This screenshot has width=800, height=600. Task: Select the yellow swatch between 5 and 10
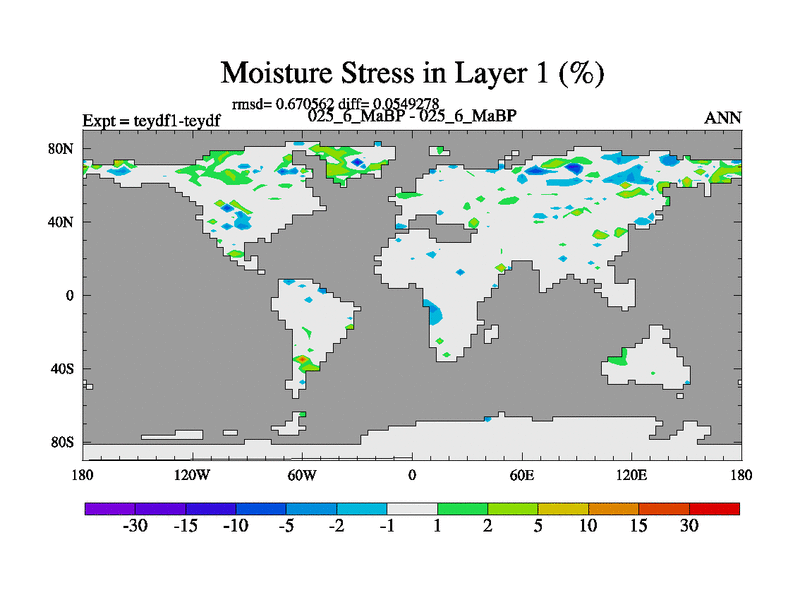point(563,509)
